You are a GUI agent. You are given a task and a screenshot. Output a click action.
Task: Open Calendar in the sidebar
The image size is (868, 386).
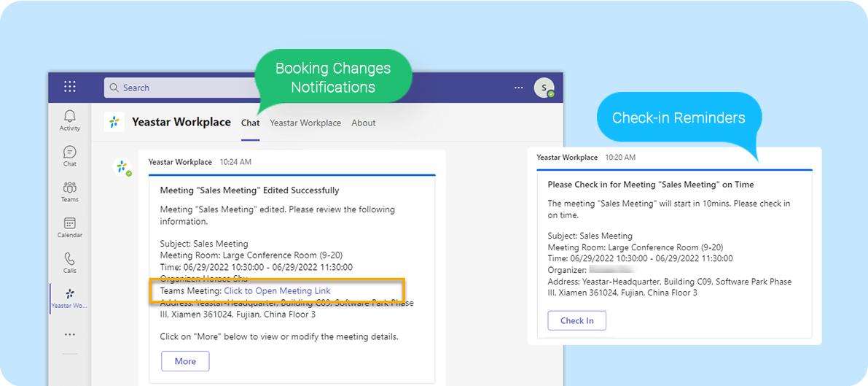pos(70,228)
